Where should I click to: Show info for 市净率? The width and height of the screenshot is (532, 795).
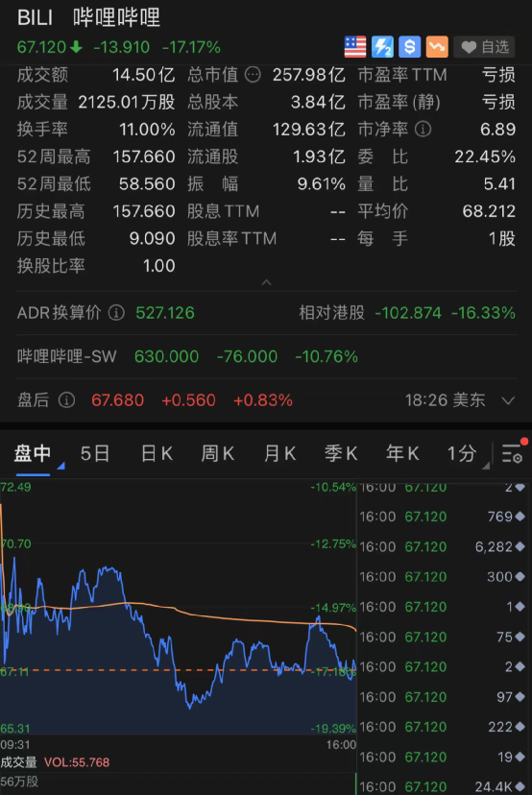pyautogui.click(x=423, y=130)
